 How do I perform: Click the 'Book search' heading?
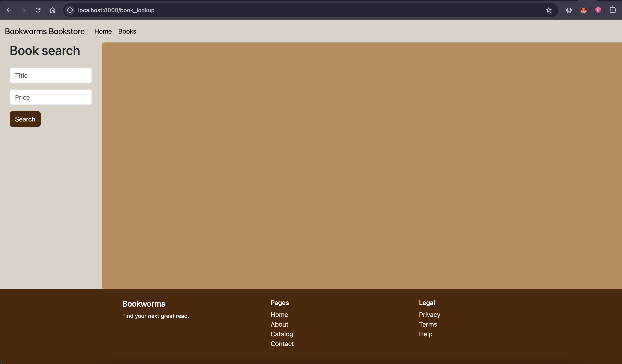pos(45,51)
